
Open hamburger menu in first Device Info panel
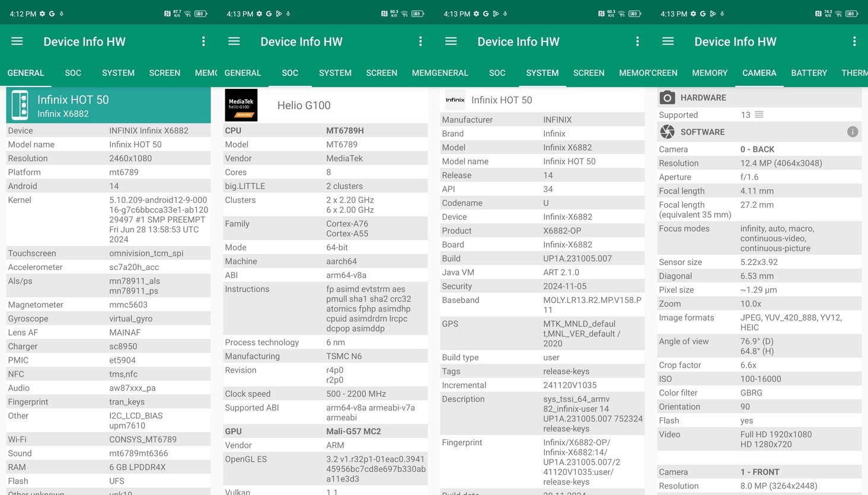click(17, 41)
